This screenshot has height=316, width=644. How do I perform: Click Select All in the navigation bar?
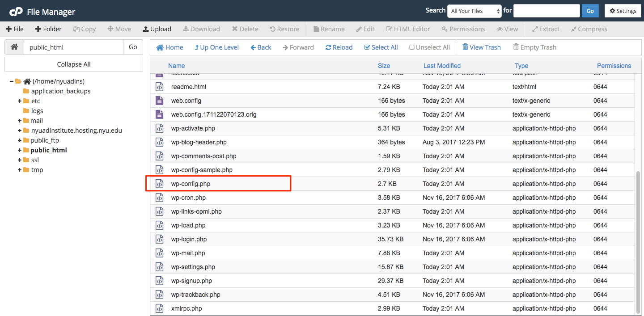pos(381,47)
